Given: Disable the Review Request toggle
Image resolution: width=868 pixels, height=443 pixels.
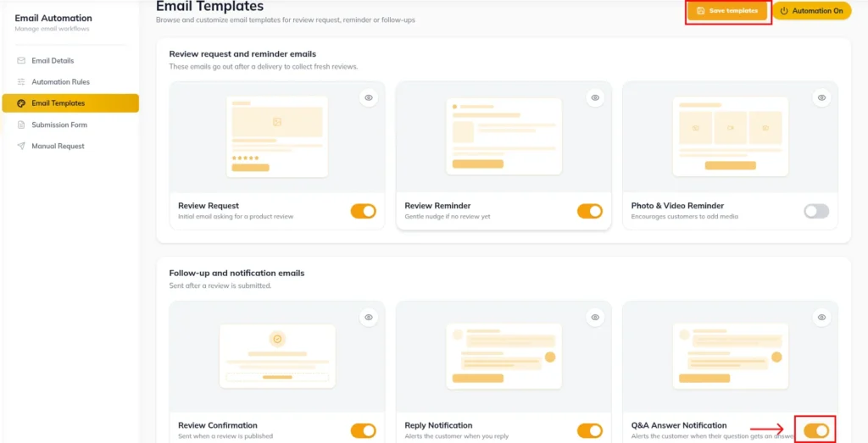Looking at the screenshot, I should click(363, 211).
